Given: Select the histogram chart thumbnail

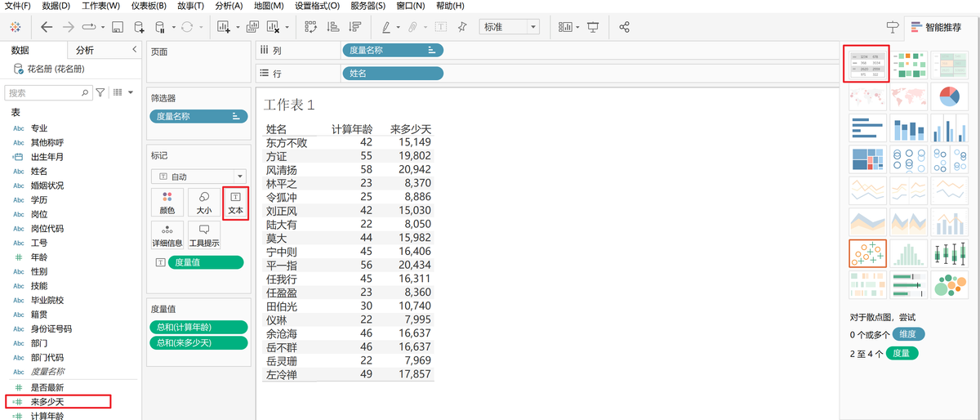Looking at the screenshot, I should coord(909,253).
